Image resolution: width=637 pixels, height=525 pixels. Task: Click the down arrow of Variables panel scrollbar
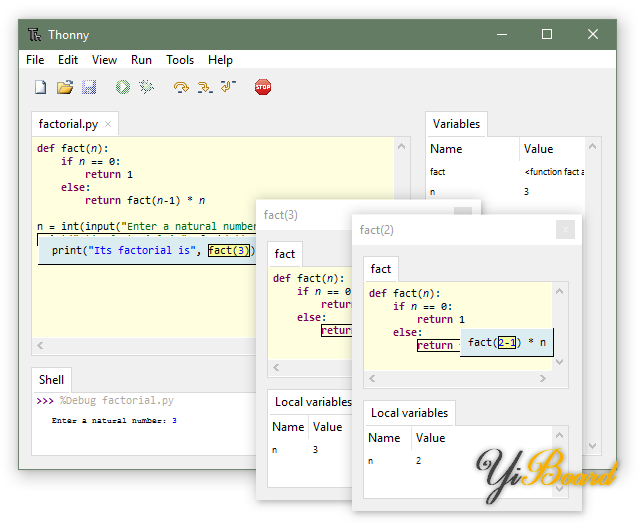tap(594, 446)
